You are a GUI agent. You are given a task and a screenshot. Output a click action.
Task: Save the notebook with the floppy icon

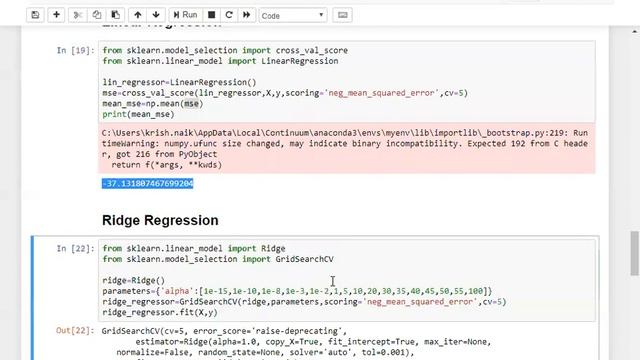pyautogui.click(x=36, y=15)
